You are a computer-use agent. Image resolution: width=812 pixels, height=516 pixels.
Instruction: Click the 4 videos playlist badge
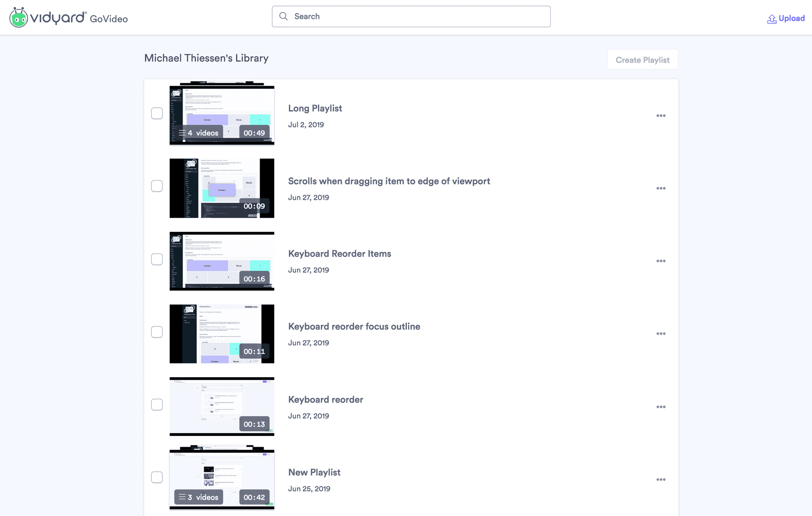tap(198, 133)
